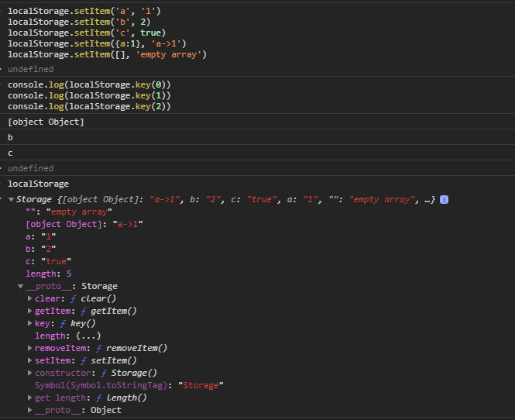The image size is (515, 420).
Task: Click the localStorage input command line
Action: [x=39, y=184]
